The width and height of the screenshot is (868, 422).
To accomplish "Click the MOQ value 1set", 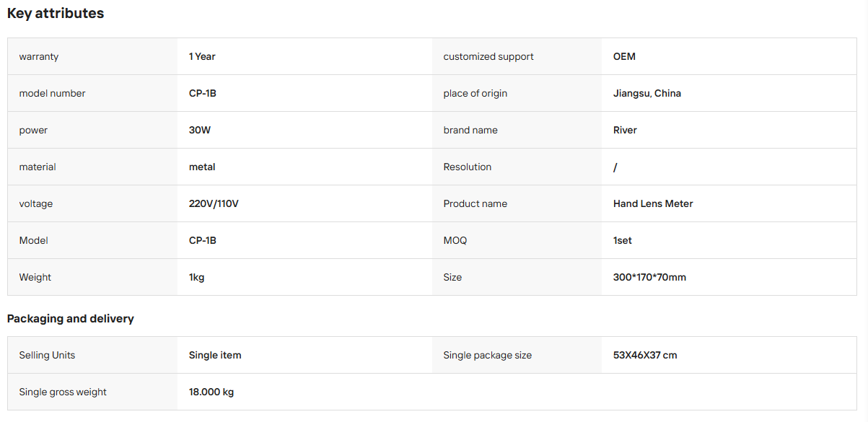I will 623,240.
